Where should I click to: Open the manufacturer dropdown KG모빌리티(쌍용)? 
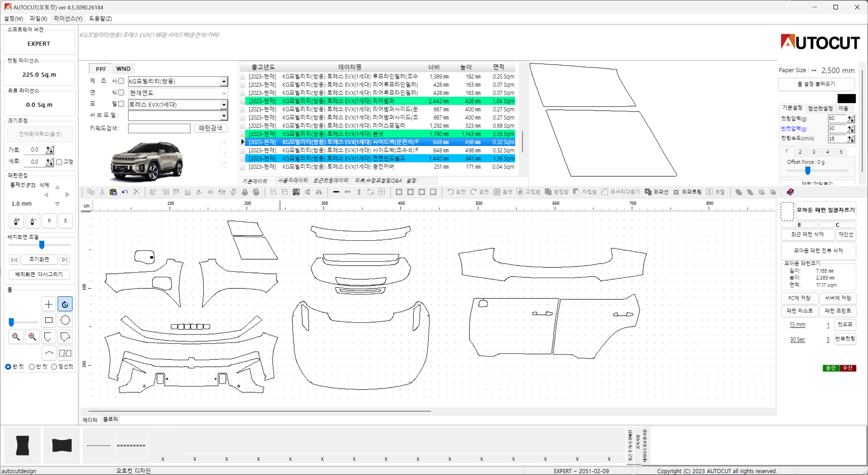point(178,81)
